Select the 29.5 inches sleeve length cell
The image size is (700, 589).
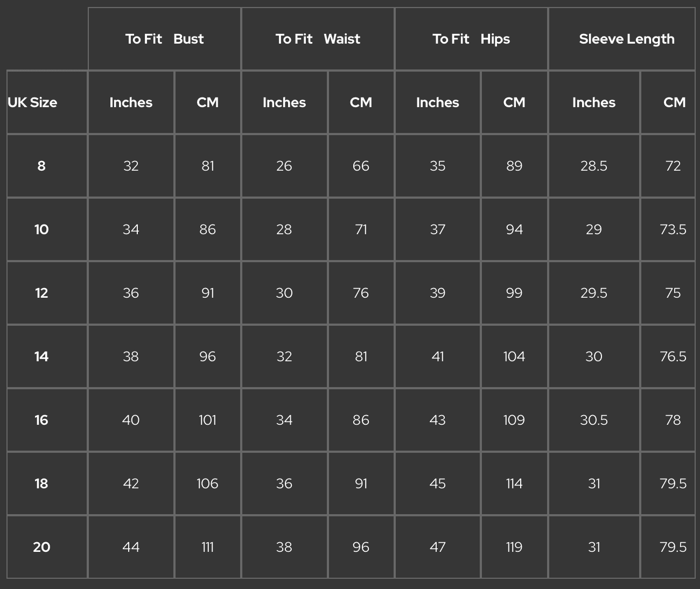tap(593, 293)
